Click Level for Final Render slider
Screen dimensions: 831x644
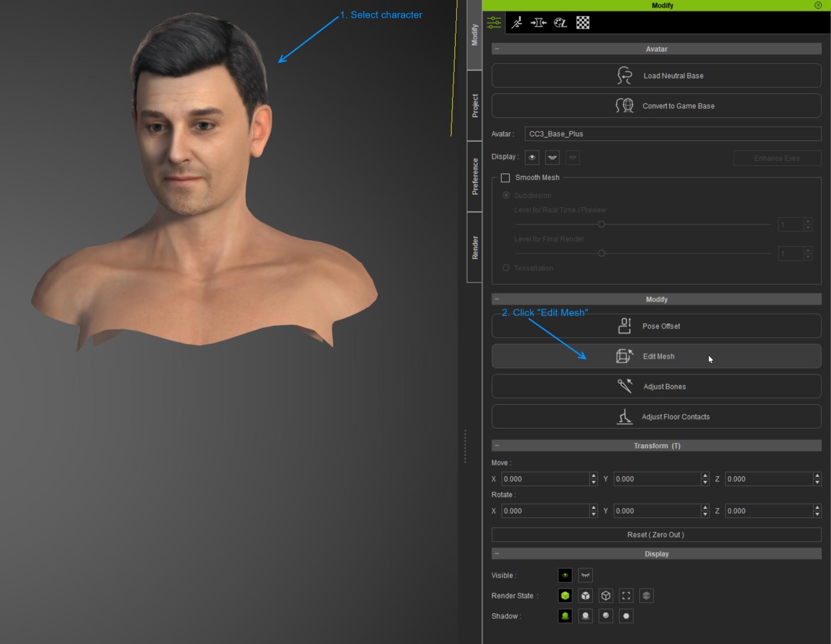point(643,253)
